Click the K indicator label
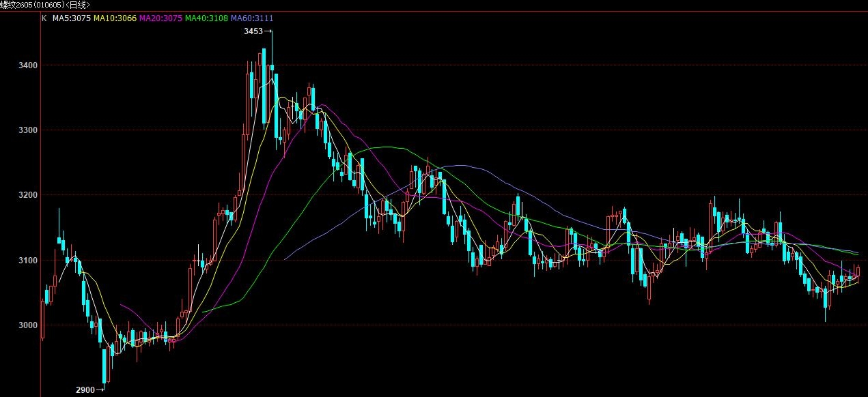 pos(44,18)
